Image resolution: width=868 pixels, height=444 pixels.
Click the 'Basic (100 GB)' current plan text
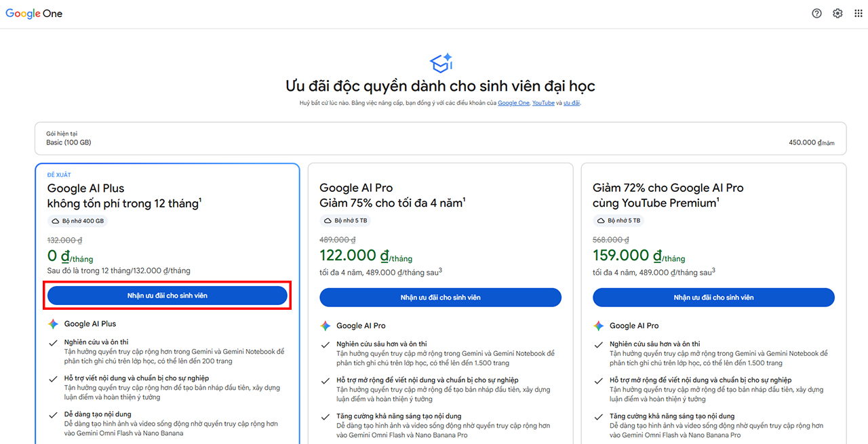click(68, 142)
